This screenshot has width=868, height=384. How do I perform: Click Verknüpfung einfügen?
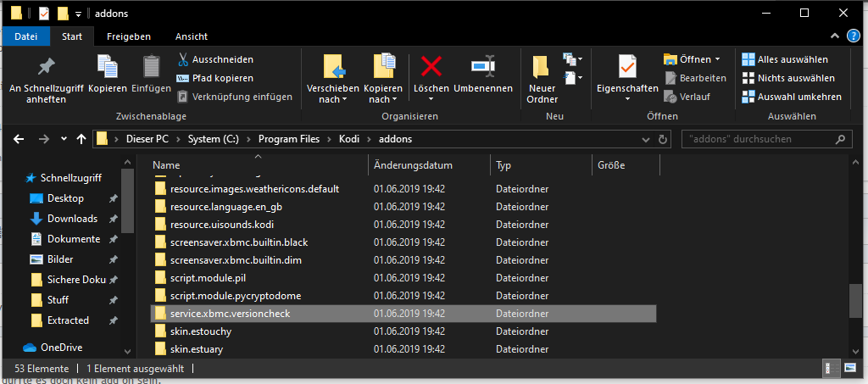(x=234, y=97)
